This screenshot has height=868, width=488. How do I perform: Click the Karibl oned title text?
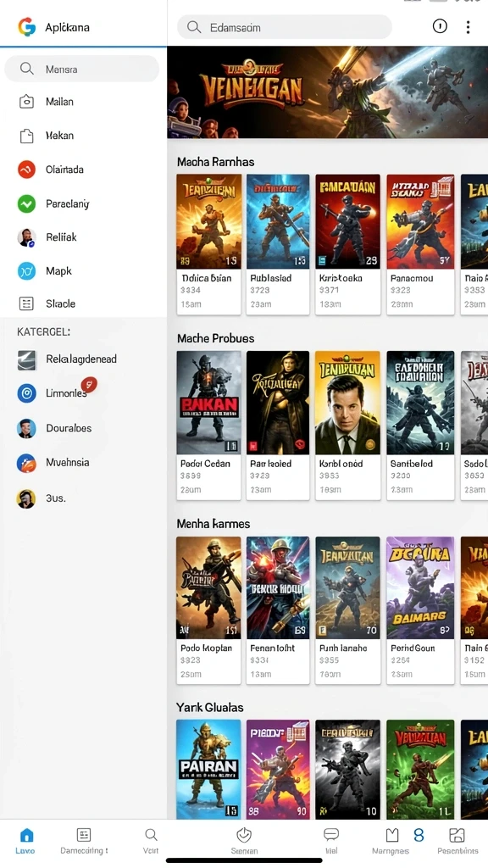point(341,464)
